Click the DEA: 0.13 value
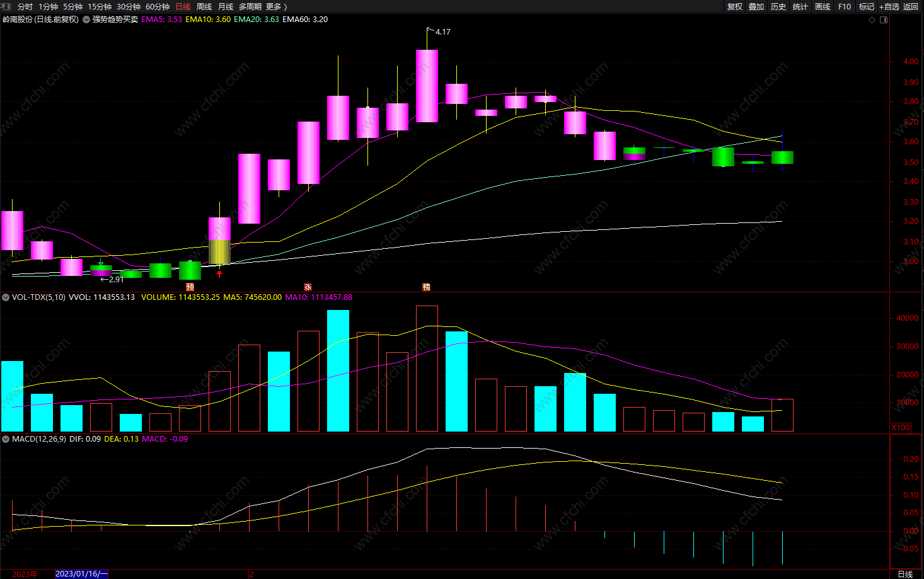 [121, 439]
